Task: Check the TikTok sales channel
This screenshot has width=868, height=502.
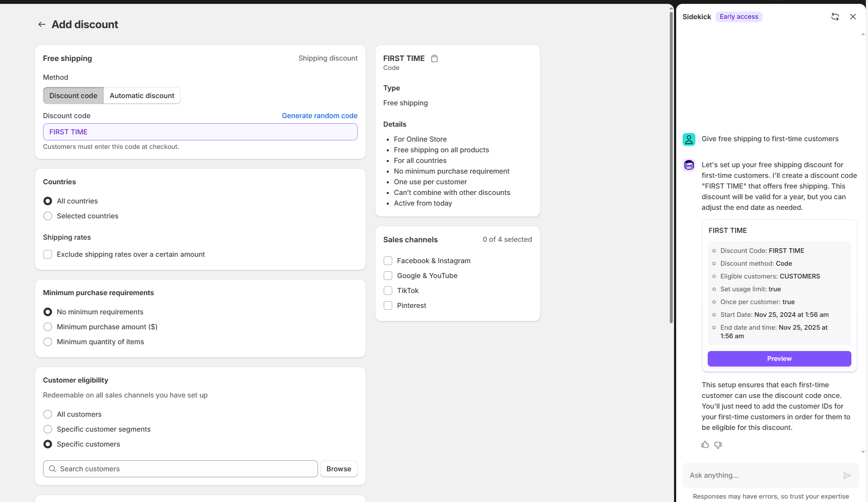Action: [x=388, y=290]
